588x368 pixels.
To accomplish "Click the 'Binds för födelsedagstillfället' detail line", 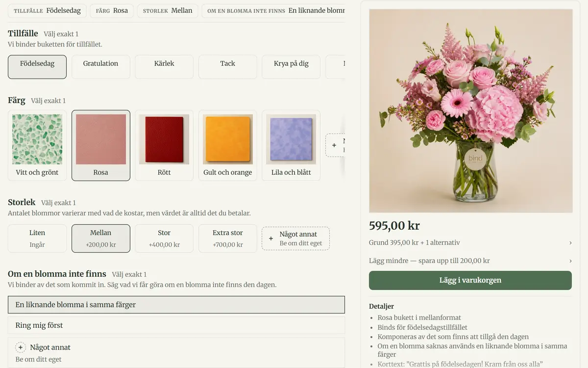I will click(422, 327).
